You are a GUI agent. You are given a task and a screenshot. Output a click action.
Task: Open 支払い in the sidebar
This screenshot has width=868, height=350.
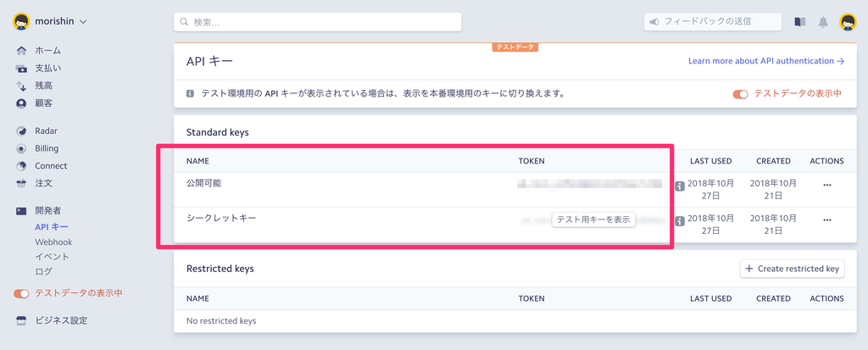[48, 69]
